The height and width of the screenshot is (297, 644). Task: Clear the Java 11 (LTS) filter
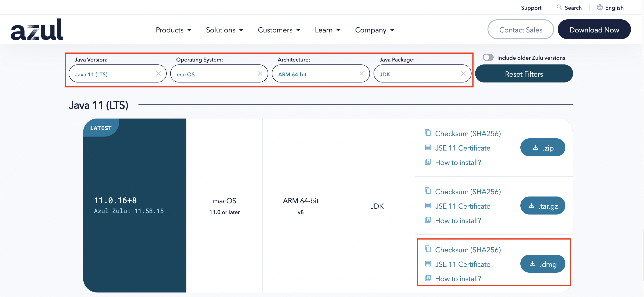(158, 73)
